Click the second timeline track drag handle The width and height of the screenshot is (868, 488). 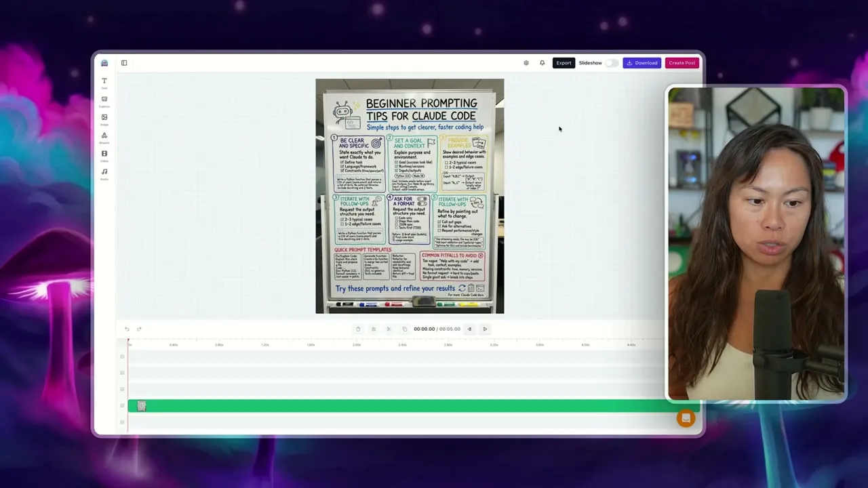coord(123,373)
